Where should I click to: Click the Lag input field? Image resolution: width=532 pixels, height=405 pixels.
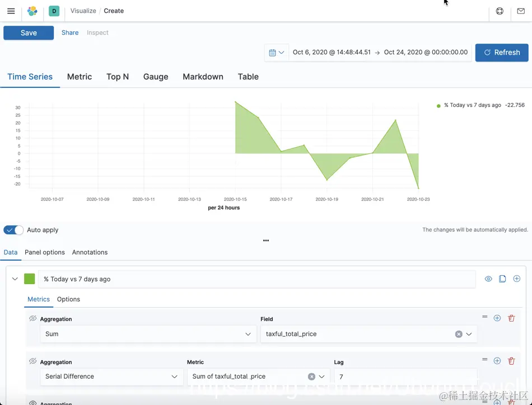(x=405, y=377)
